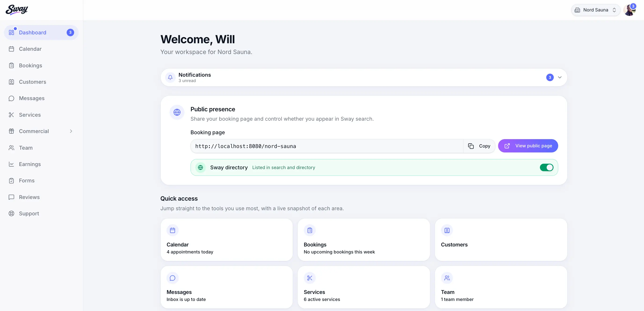Open Dashboard in the sidebar

click(41, 33)
